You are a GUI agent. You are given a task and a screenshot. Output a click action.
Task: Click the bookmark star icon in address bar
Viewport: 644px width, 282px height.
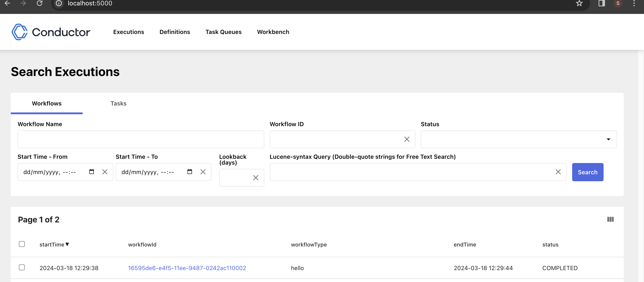tap(579, 3)
